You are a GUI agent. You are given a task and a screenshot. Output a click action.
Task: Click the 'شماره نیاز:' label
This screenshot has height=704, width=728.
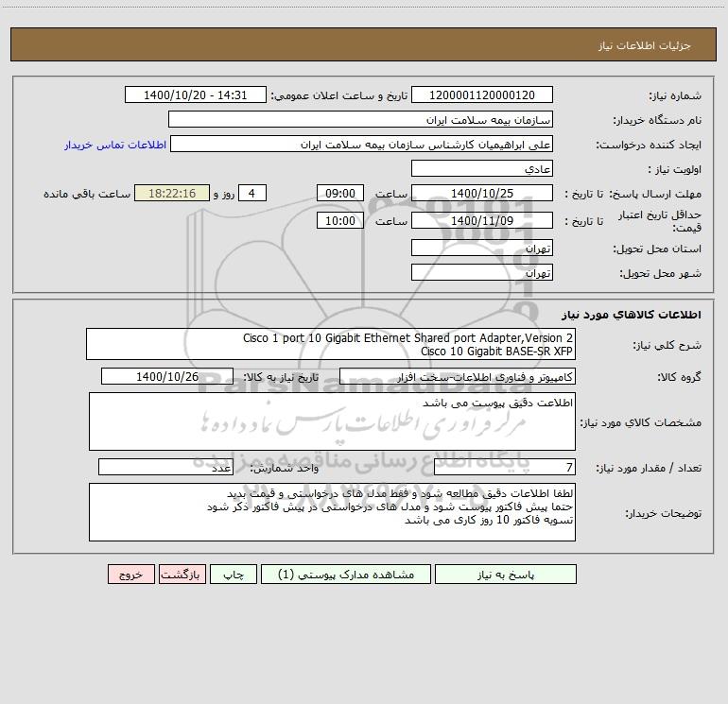pyautogui.click(x=675, y=95)
